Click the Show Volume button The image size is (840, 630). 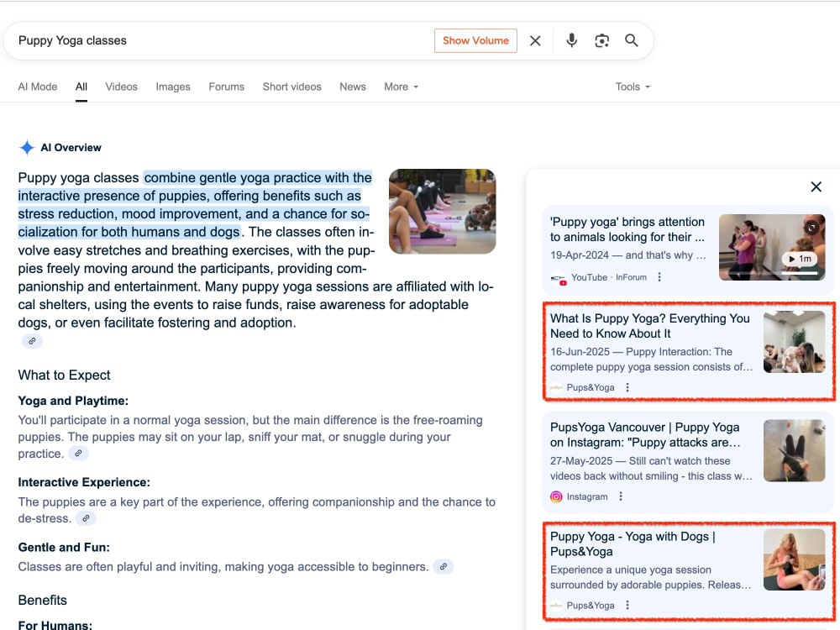click(x=475, y=40)
